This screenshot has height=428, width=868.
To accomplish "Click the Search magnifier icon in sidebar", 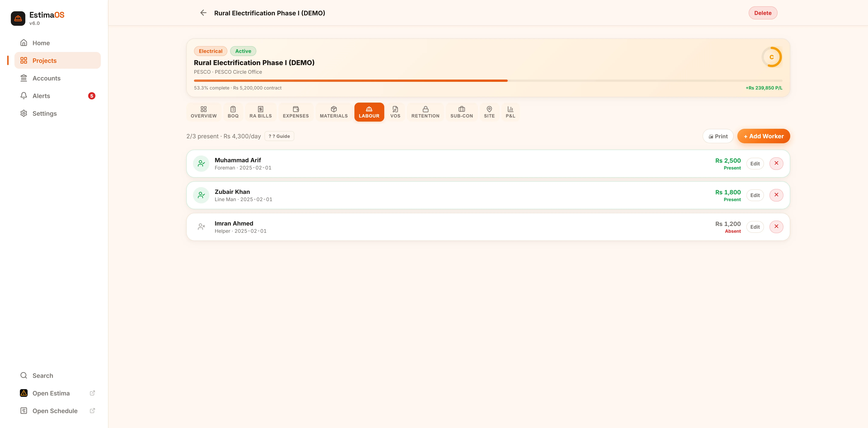I will [x=24, y=375].
